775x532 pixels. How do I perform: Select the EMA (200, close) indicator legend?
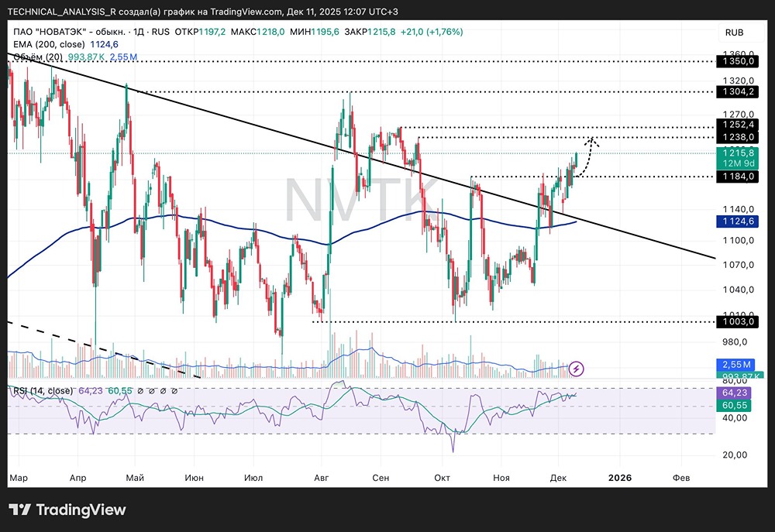tap(48, 44)
